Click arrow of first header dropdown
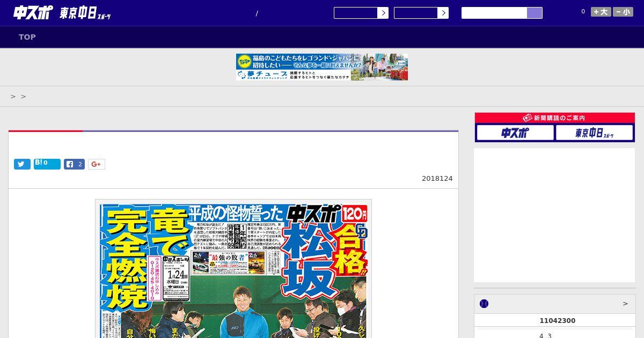The image size is (644, 338). tap(383, 13)
